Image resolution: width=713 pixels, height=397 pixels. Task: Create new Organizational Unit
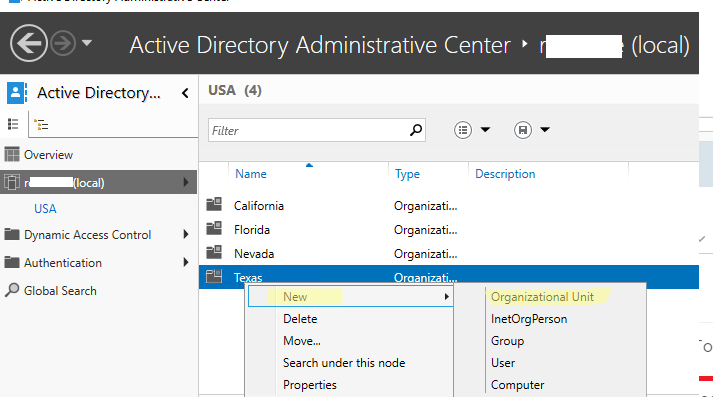(x=542, y=297)
